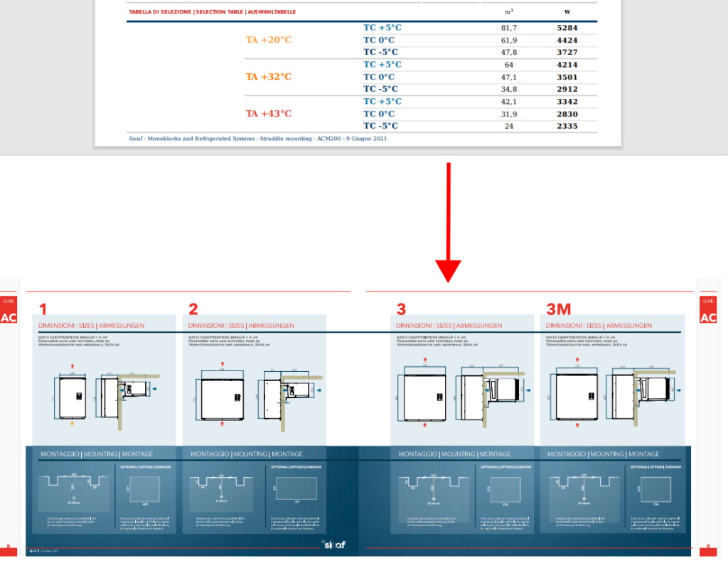
Task: Click the TA +32°C row label
Action: [269, 77]
